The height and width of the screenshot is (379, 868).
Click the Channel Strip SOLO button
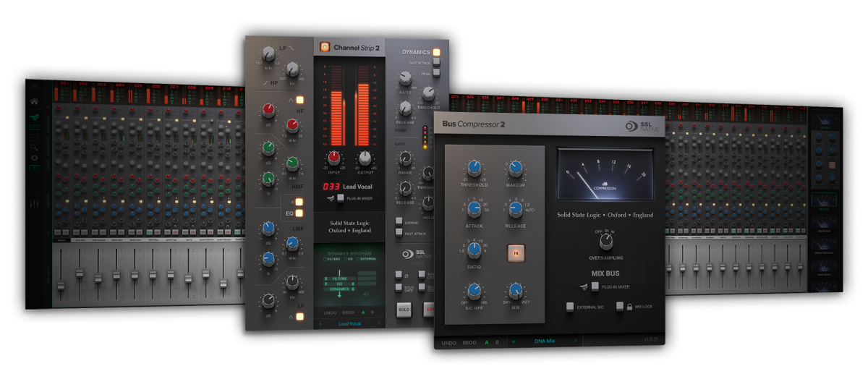point(404,310)
